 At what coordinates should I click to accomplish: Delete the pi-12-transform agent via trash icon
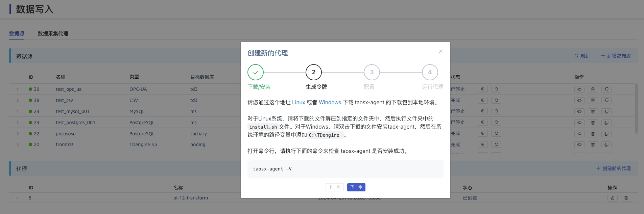click(626, 198)
